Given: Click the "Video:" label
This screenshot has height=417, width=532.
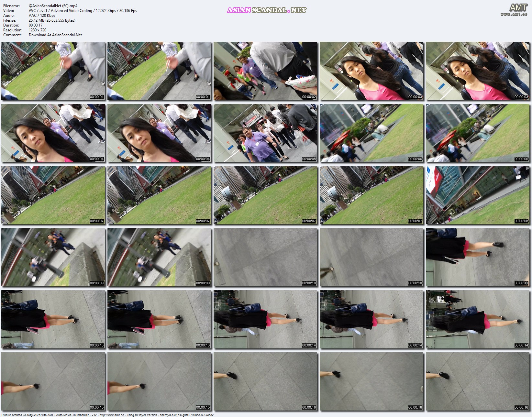Looking at the screenshot, I should pyautogui.click(x=8, y=11).
